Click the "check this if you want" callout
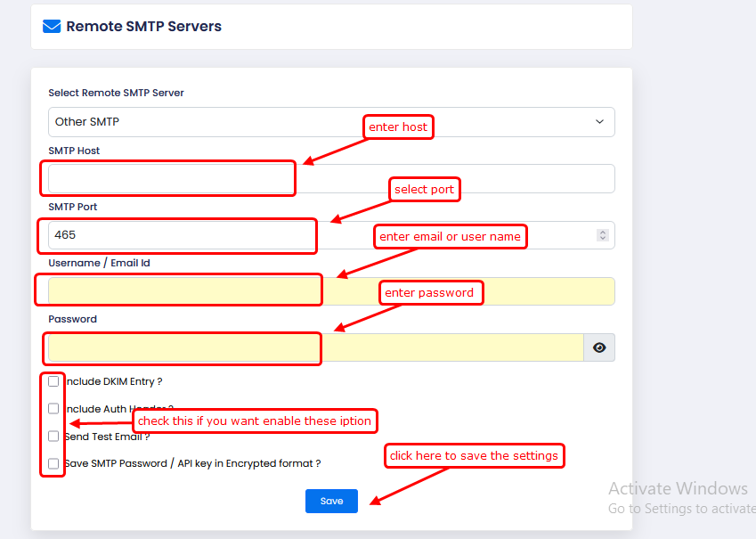Image resolution: width=756 pixels, height=539 pixels. click(254, 421)
